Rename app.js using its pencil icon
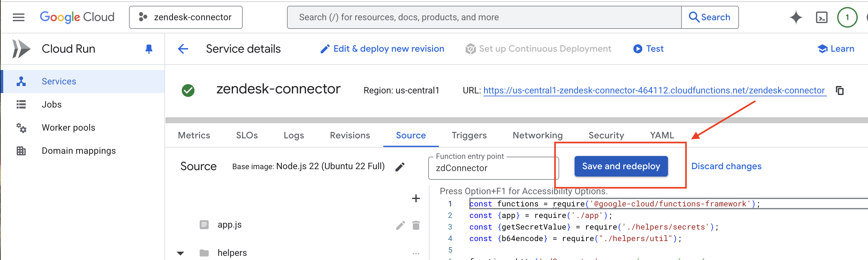The image size is (868, 260). click(x=400, y=225)
